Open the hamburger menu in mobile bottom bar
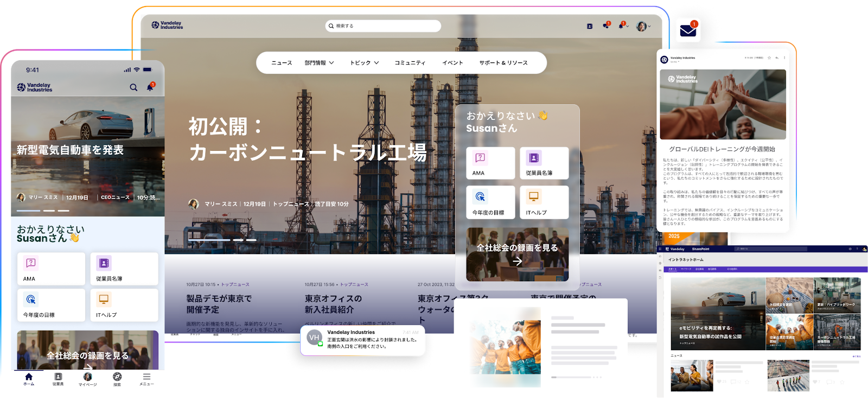Image resolution: width=868 pixels, height=412 pixels. point(146,378)
